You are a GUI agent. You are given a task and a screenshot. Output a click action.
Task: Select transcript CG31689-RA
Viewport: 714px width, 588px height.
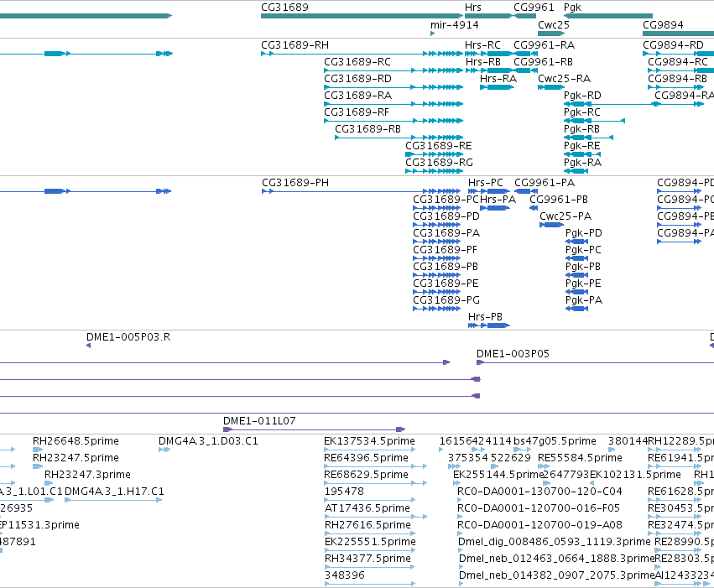pyautogui.click(x=393, y=104)
